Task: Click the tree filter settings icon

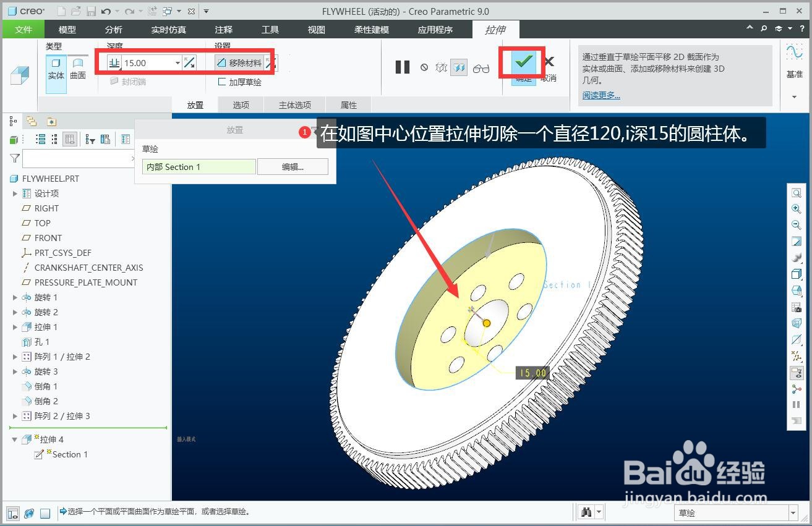Action: point(90,139)
